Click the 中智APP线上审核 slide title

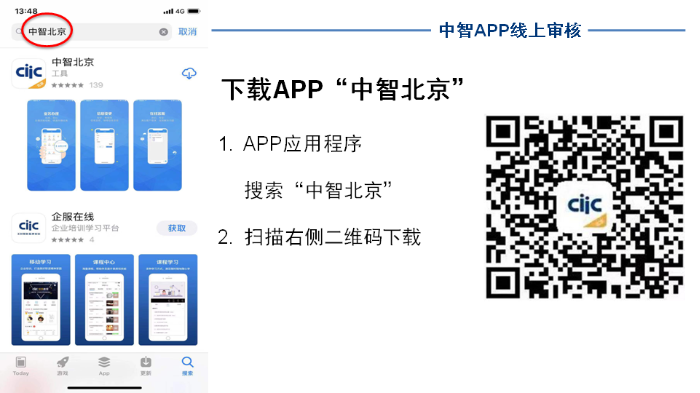[x=510, y=30]
